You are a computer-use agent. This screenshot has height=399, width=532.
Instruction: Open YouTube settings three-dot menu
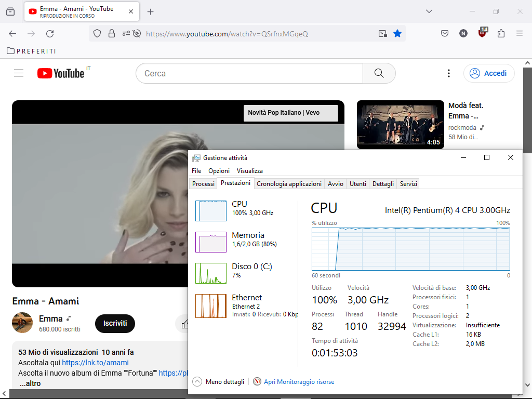(x=448, y=73)
